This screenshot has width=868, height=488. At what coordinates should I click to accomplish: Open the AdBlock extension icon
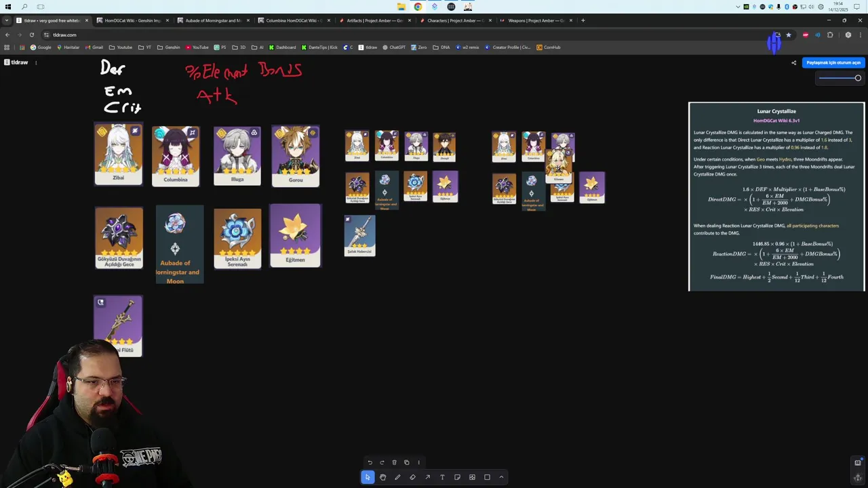pyautogui.click(x=805, y=35)
